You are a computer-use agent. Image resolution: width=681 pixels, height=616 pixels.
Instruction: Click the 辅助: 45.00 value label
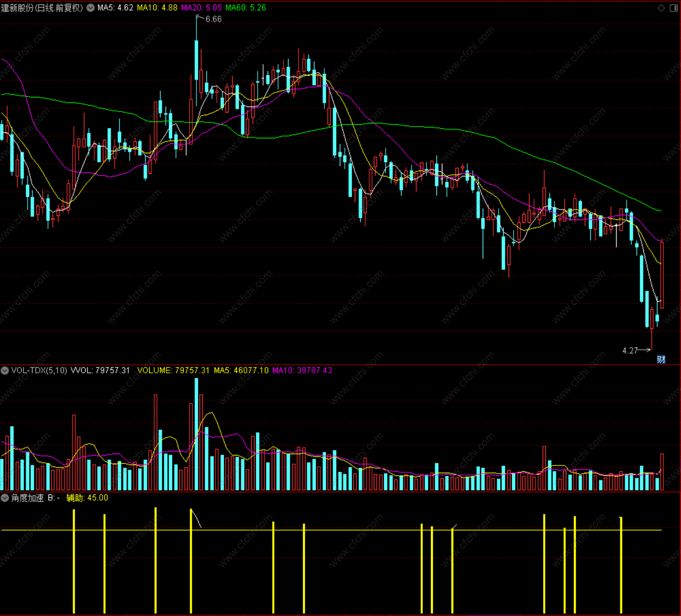(x=87, y=498)
